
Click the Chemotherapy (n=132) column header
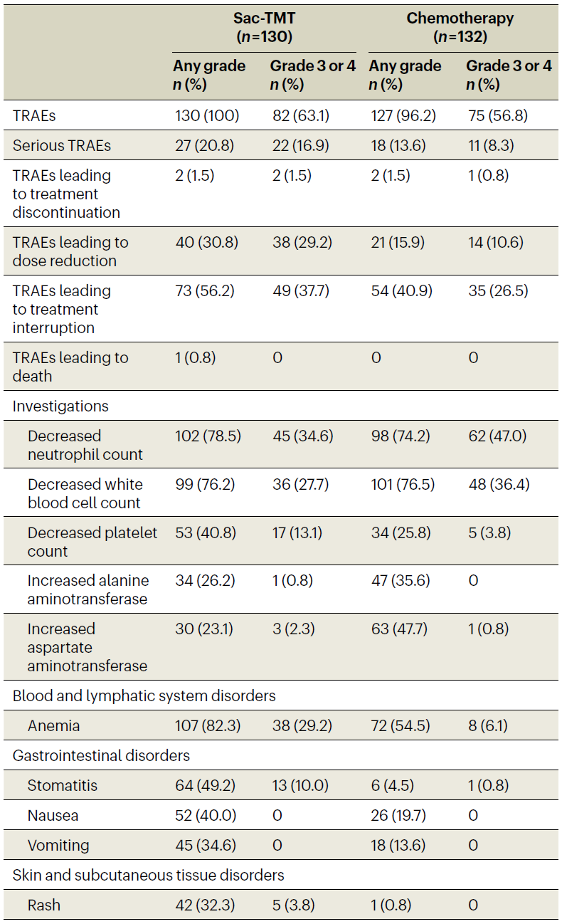point(459,26)
